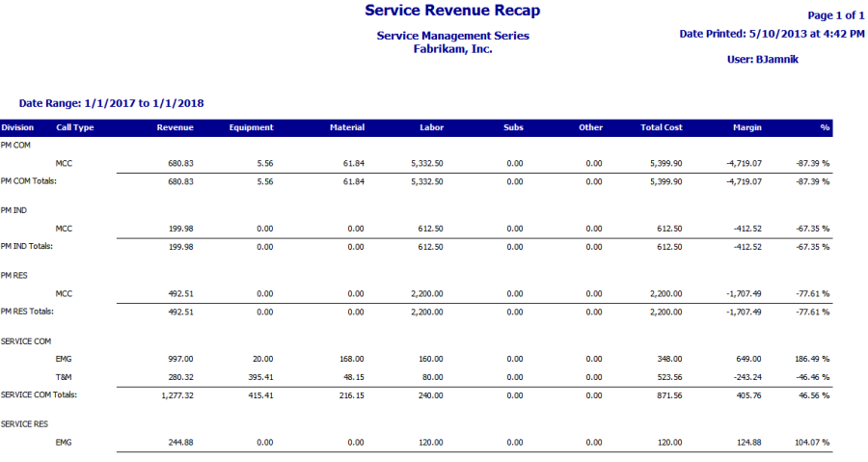Select the Margin column header

pyautogui.click(x=747, y=127)
